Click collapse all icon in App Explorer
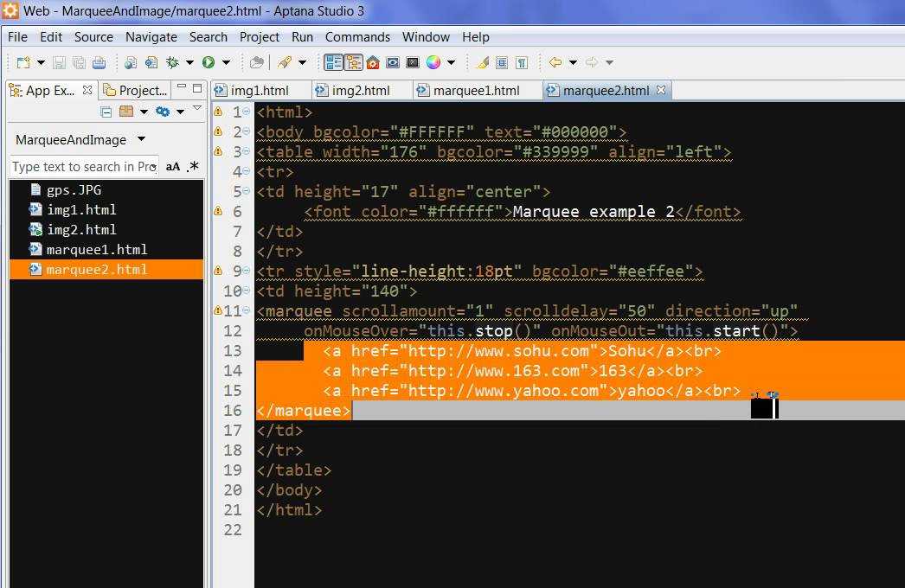The image size is (905, 588). point(106,112)
